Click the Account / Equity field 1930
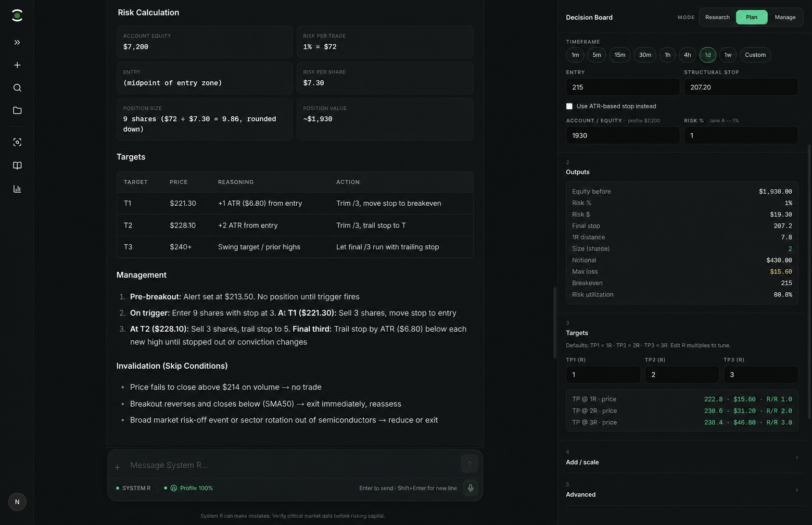 (623, 135)
